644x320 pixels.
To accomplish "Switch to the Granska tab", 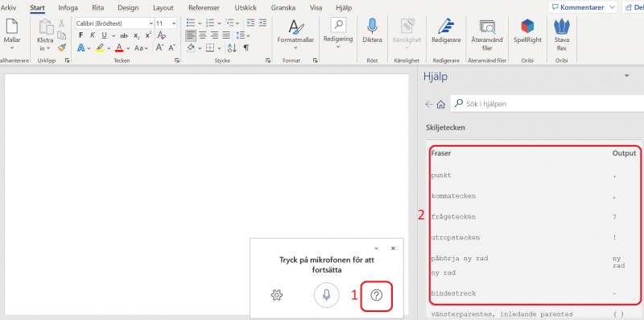I will coord(283,8).
